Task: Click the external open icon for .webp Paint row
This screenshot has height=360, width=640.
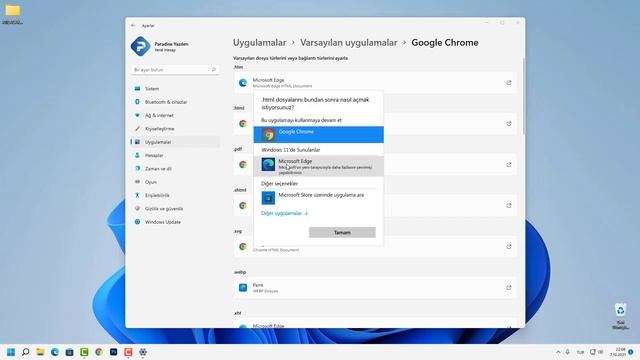Action: click(x=509, y=287)
